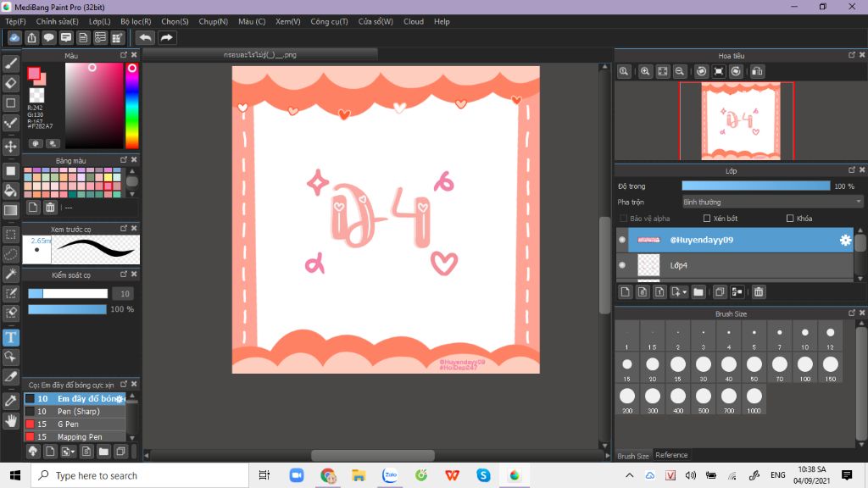Toggle the Khóa lock checkbox
This screenshot has height=488, width=868.
tap(790, 219)
